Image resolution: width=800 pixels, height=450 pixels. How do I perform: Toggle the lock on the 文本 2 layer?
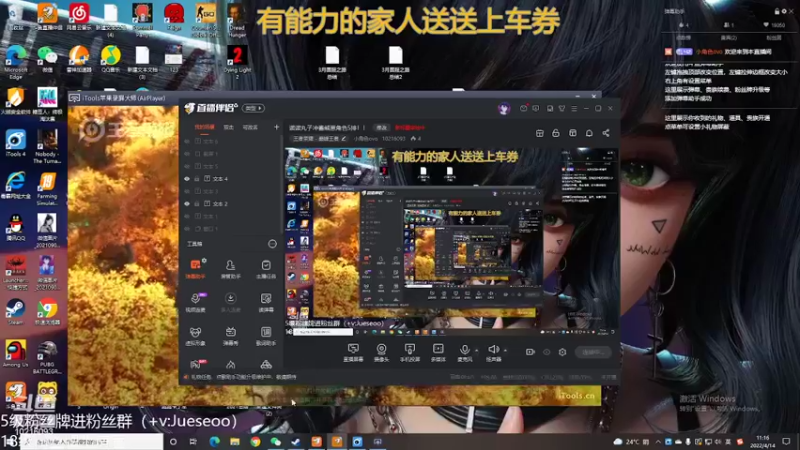click(x=196, y=204)
